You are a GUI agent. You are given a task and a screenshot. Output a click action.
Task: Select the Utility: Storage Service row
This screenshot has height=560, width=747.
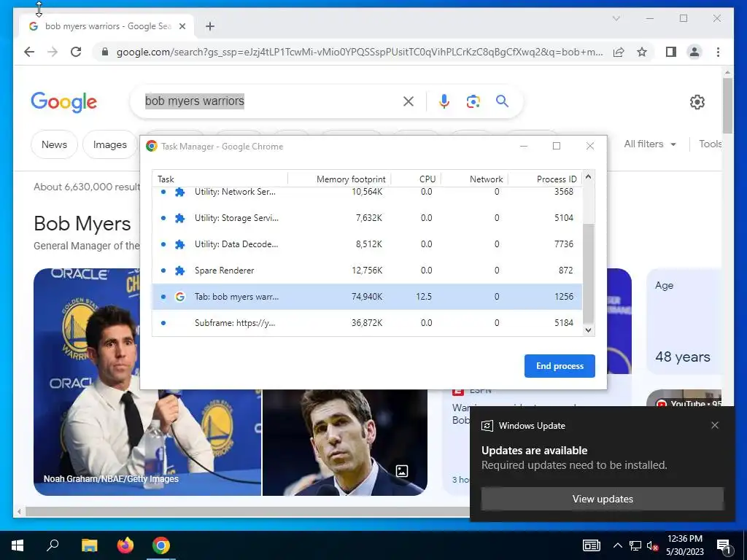pyautogui.click(x=368, y=218)
